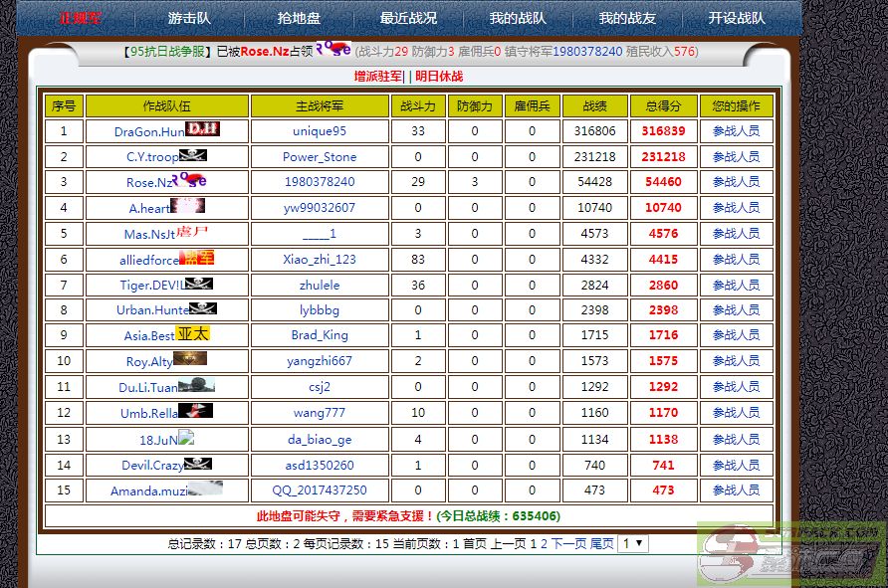Viewport: 888px width, 588px height.
Task: Click the pirate flag badge beside C.Y.troop
Action: click(x=193, y=155)
